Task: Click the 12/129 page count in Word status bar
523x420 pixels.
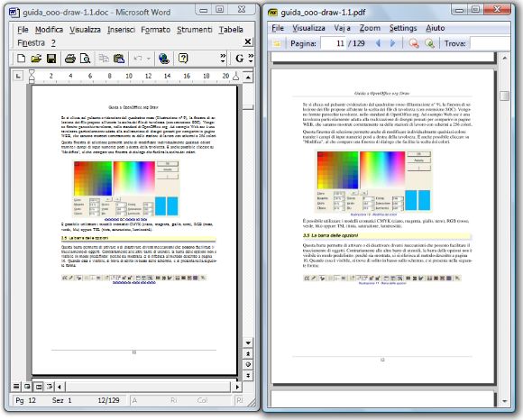Action: coord(108,400)
